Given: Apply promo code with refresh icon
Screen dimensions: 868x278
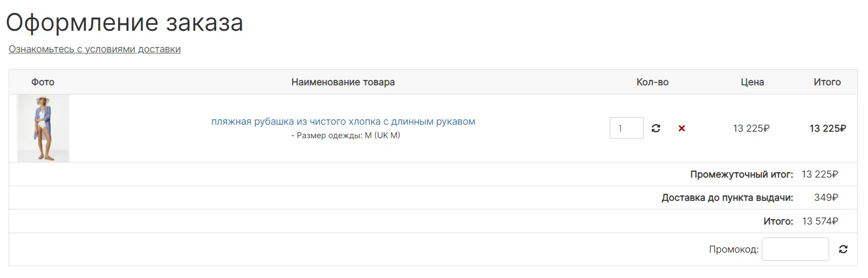Looking at the screenshot, I should 843,249.
